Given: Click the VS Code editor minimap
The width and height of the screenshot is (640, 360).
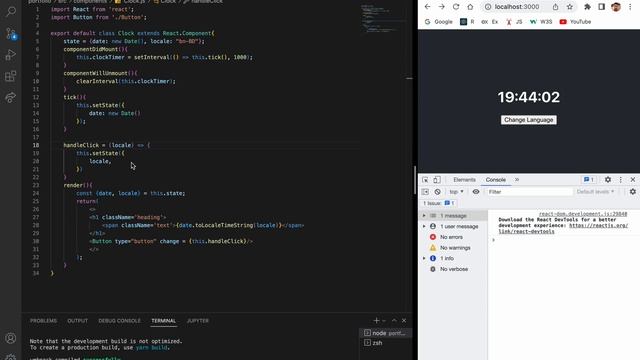Looking at the screenshot, I should 384,18.
